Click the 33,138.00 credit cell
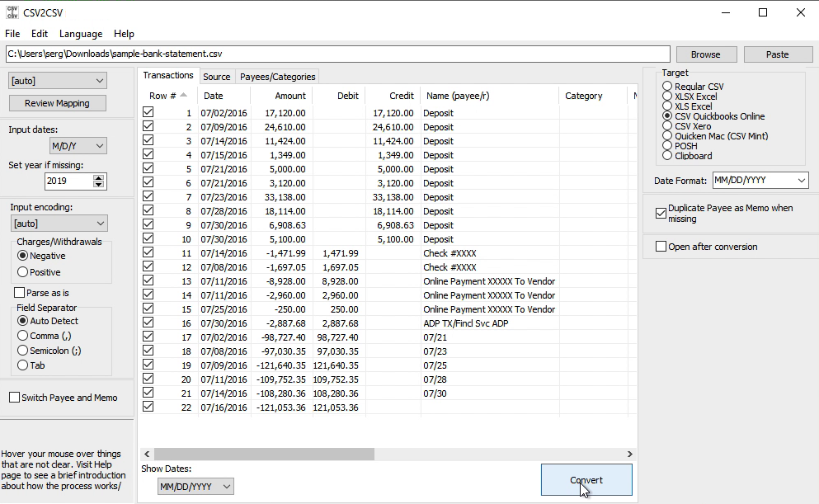This screenshot has height=504, width=819. tap(393, 197)
